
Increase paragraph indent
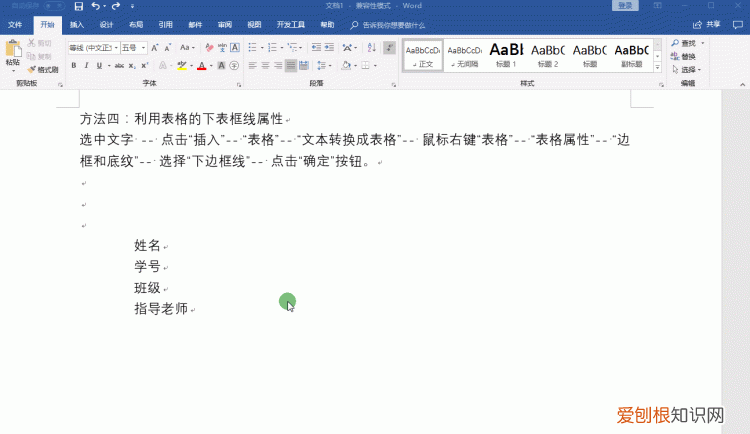click(329, 47)
